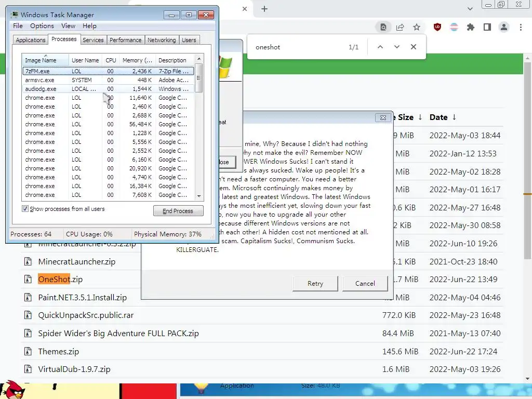The width and height of the screenshot is (532, 399).
Task: Sort processes by Image Name column
Action: coord(45,60)
